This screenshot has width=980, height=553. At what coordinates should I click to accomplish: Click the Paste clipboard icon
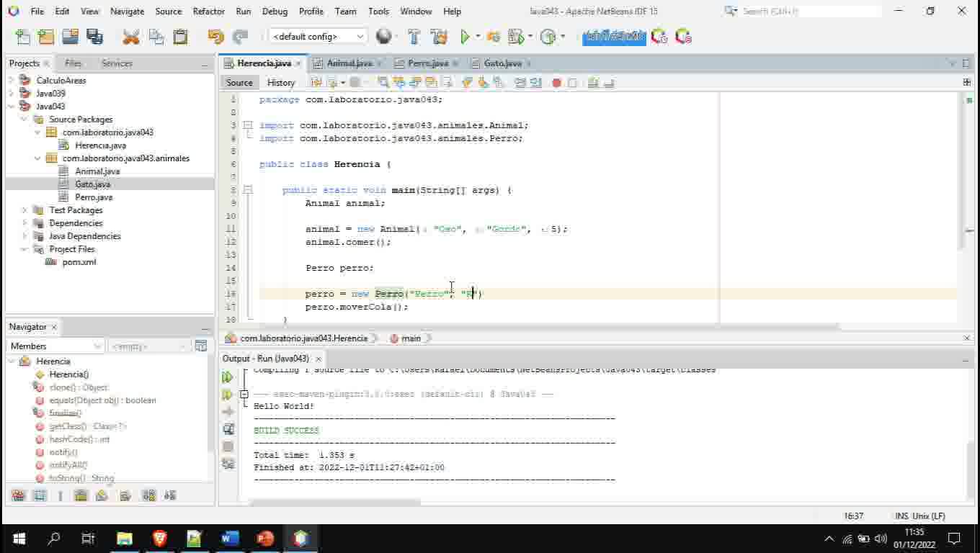tap(180, 37)
